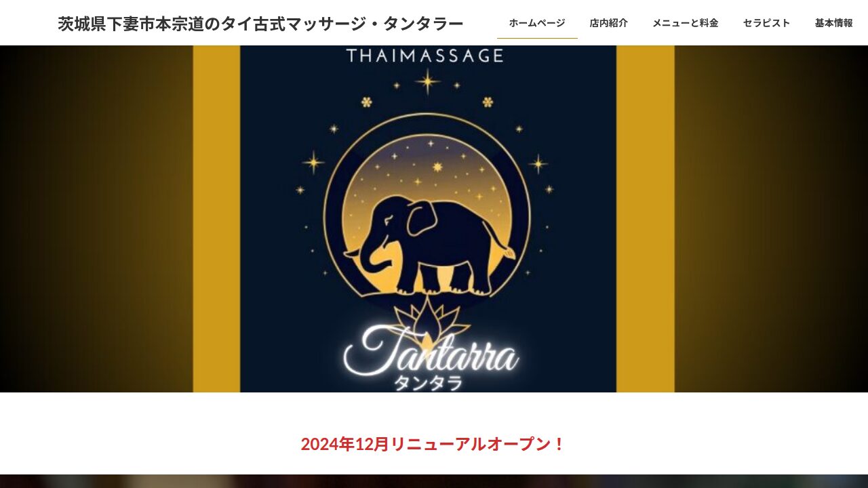Click the left gold stripe of the banner
This screenshot has height=488, width=868.
click(x=216, y=219)
